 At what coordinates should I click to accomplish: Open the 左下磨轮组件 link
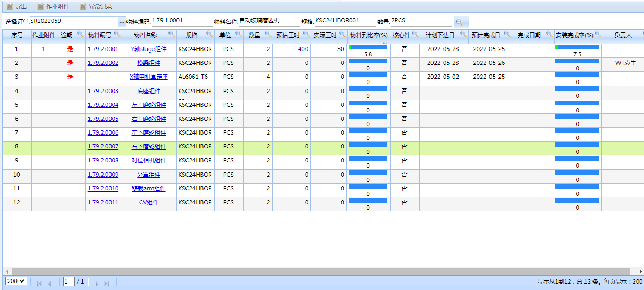pyautogui.click(x=149, y=132)
